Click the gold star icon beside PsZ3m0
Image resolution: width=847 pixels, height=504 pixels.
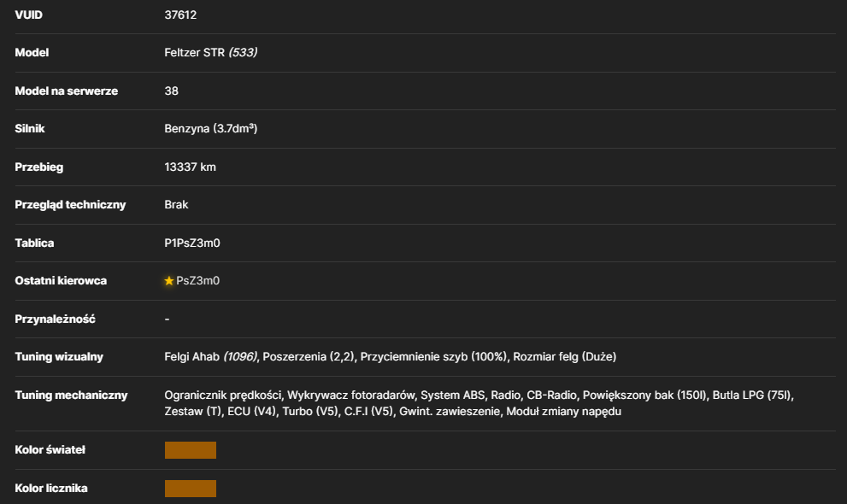(169, 280)
